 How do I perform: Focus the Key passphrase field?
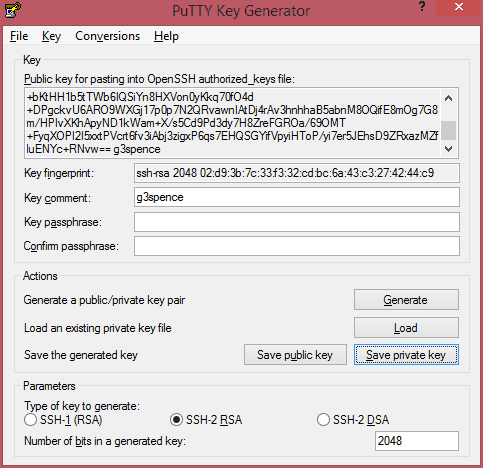(x=297, y=222)
